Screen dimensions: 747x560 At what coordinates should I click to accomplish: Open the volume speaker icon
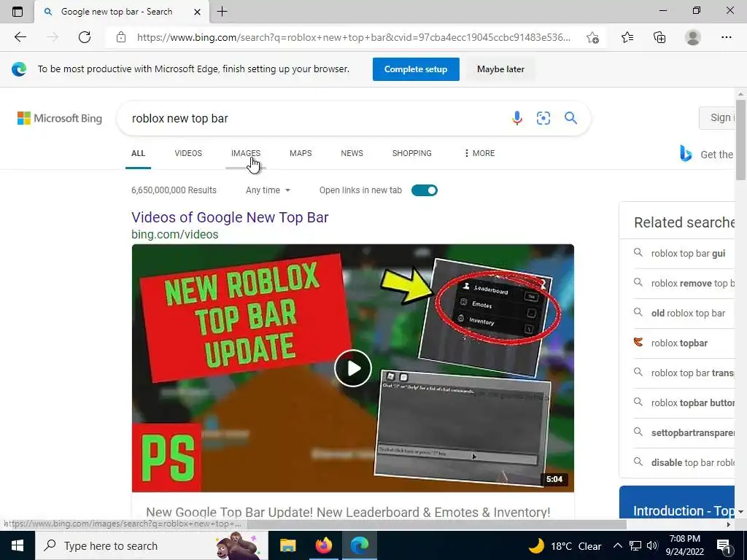pos(652,545)
